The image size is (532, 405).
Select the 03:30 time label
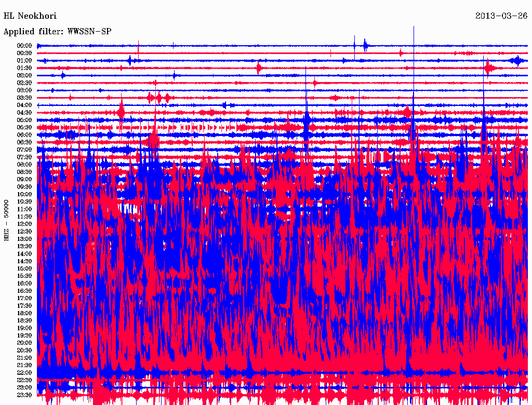tap(24, 98)
